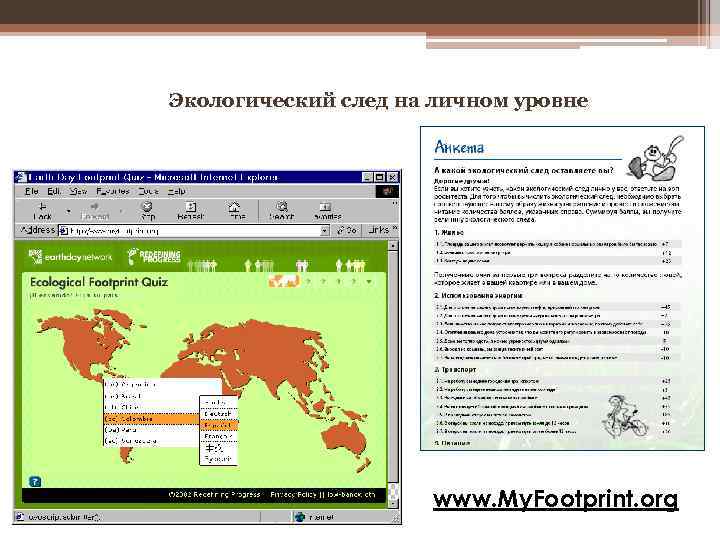Open the Favorites menu
720x540 pixels.
coord(113,191)
